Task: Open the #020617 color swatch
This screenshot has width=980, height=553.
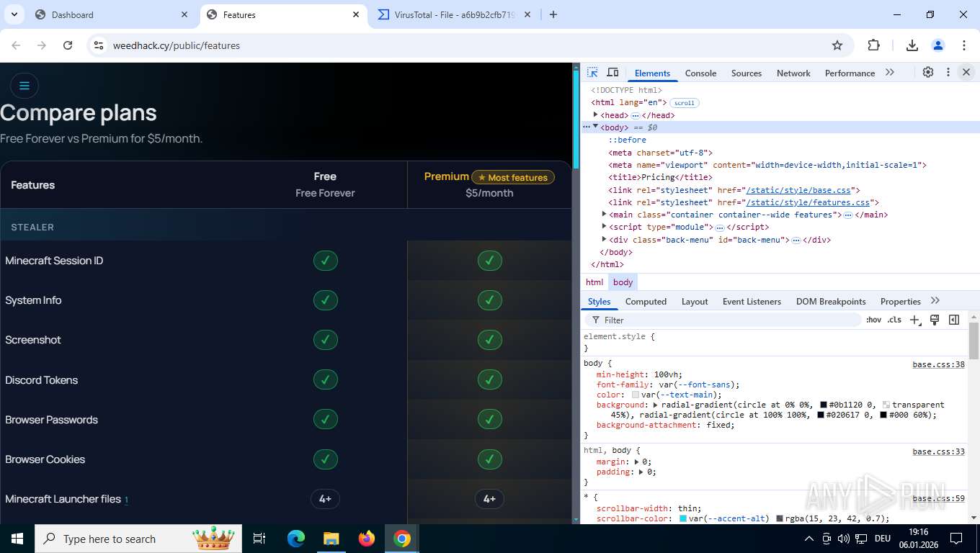Action: click(x=821, y=415)
